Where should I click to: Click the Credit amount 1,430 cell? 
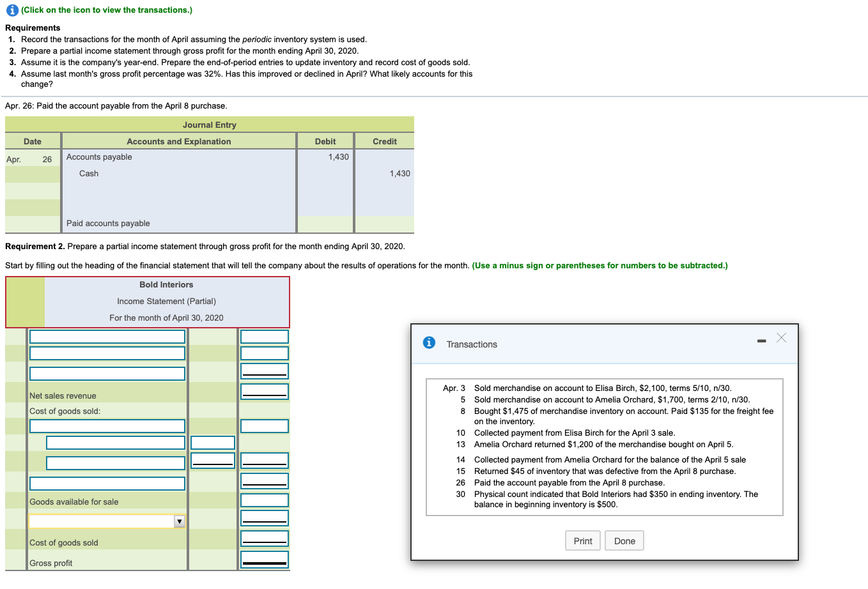[399, 173]
